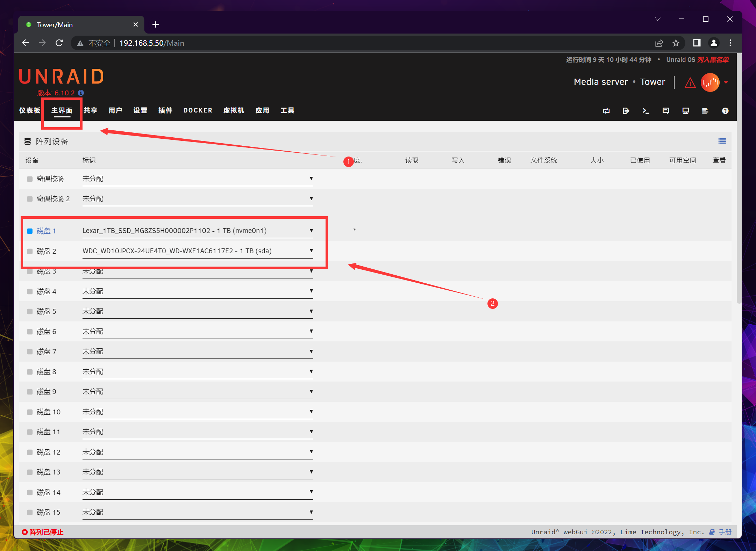Open the Settings (设置) menu tab
Viewport: 756px width, 551px height.
pos(140,110)
